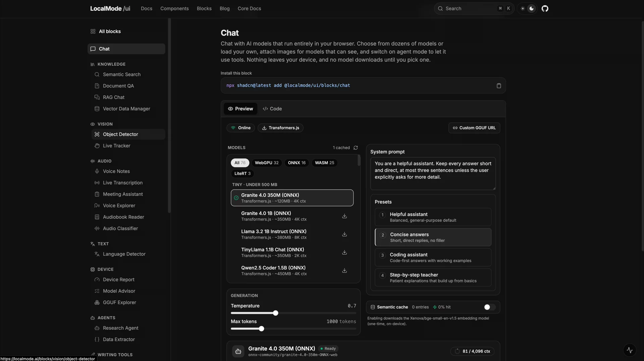Image resolution: width=644 pixels, height=361 pixels.
Task: Open RAG Chat block
Action: click(x=128, y=97)
